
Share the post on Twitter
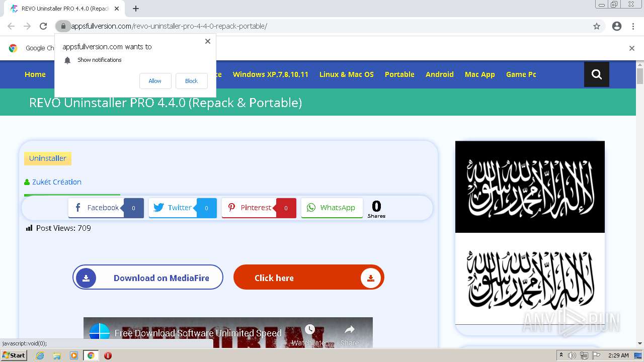183,208
